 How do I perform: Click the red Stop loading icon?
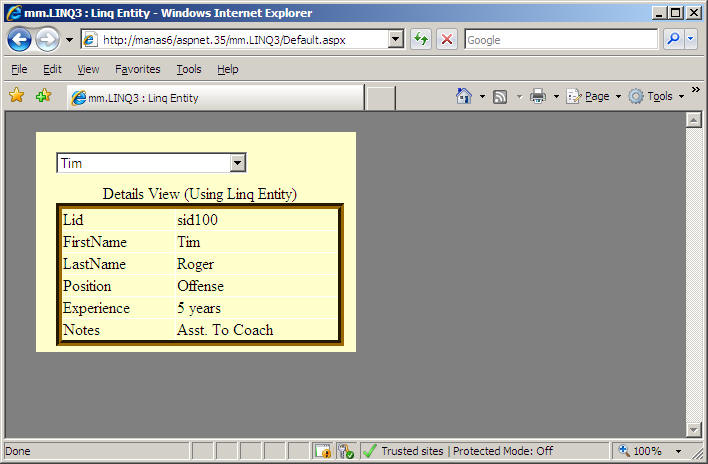(447, 40)
